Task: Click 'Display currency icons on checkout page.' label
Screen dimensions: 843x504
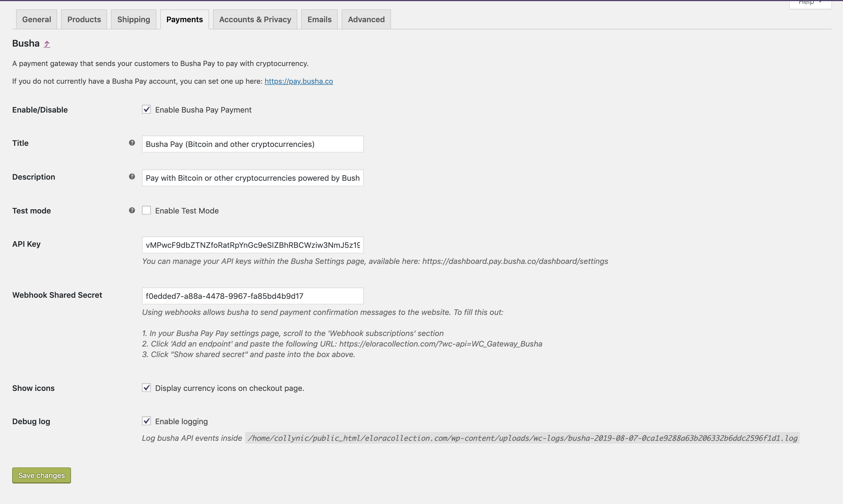Action: 230,388
